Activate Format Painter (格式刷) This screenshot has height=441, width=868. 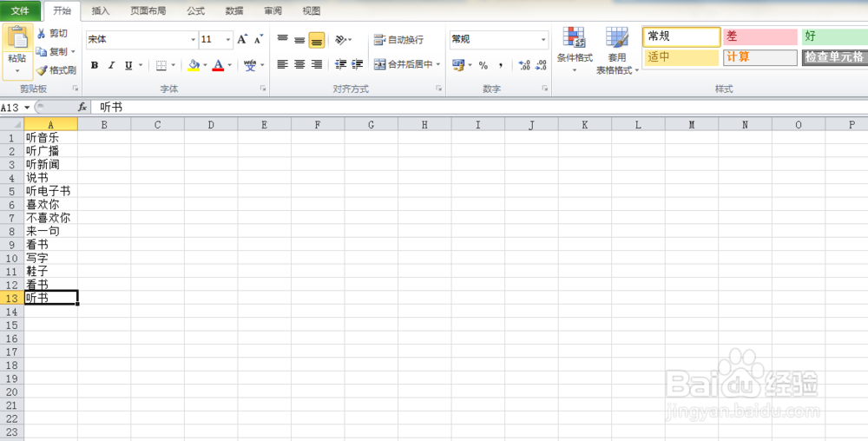pyautogui.click(x=56, y=70)
